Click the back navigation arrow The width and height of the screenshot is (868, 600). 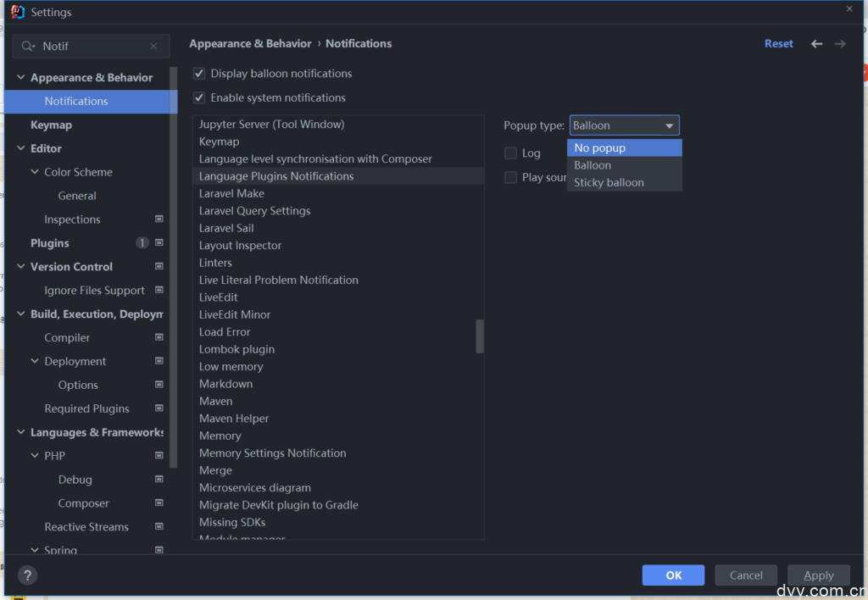tap(816, 44)
